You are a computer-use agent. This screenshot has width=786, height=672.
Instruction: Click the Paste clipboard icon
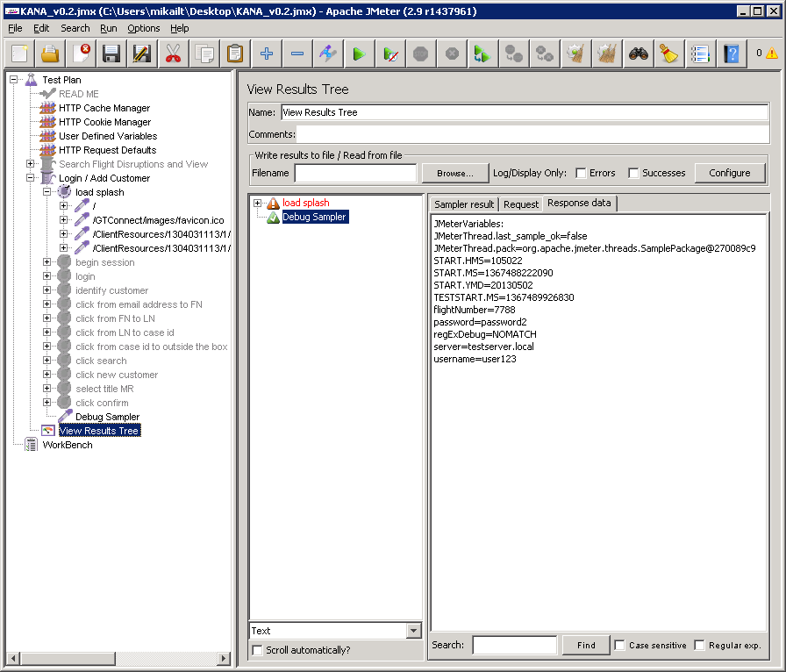(x=235, y=54)
